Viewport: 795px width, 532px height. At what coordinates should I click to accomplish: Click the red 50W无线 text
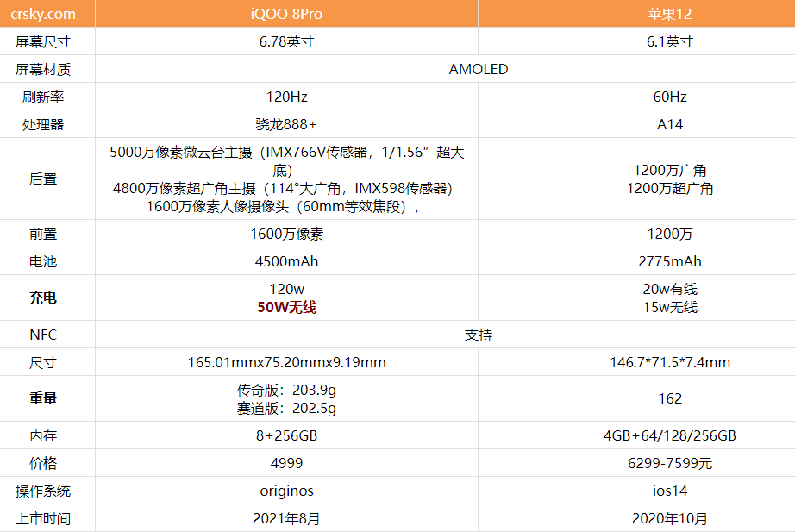pyautogui.click(x=286, y=308)
